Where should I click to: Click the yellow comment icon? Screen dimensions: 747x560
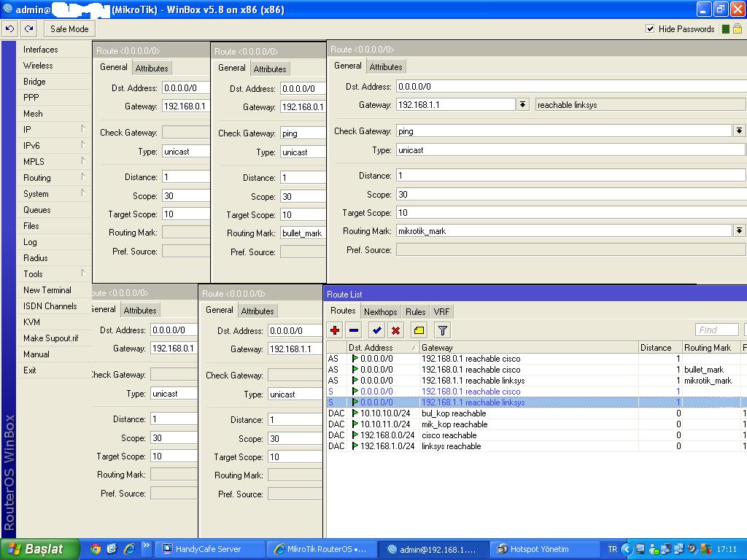pos(419,330)
